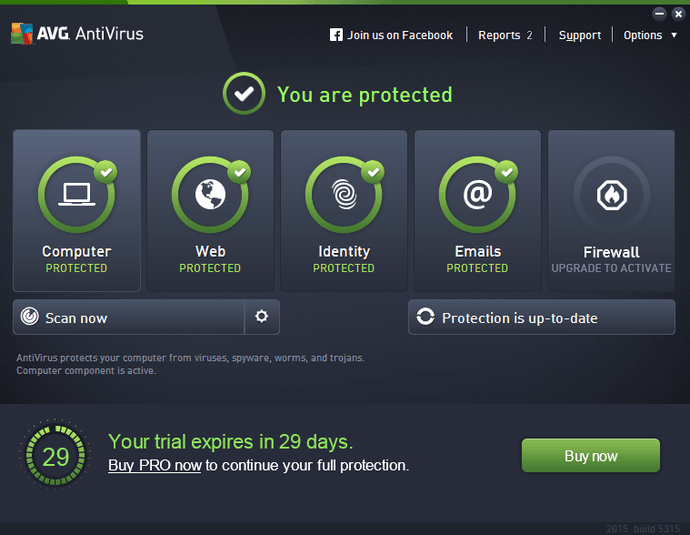Viewport: 690px width, 535px height.
Task: Click the Facebook logo icon
Action: (x=336, y=35)
